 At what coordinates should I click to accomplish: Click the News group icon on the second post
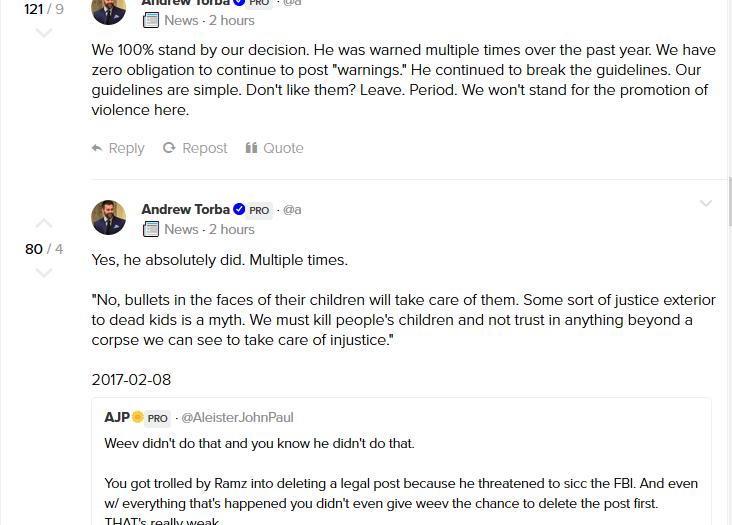151,229
